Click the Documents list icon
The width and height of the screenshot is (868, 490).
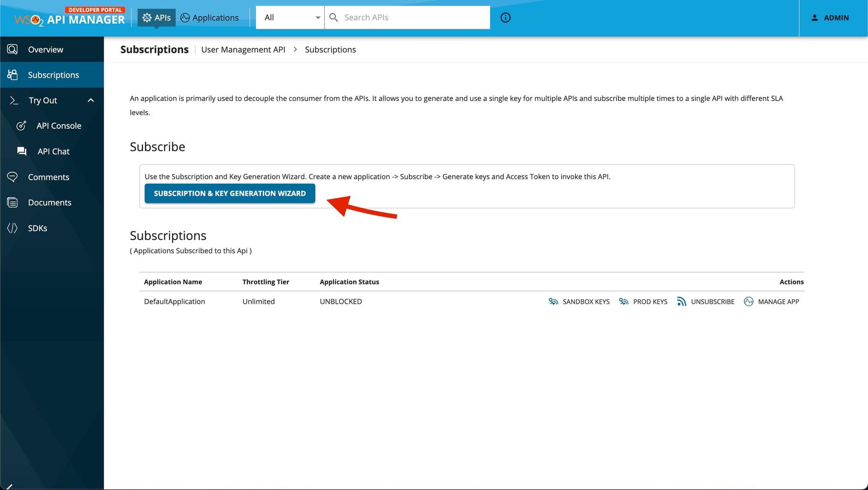coord(13,203)
